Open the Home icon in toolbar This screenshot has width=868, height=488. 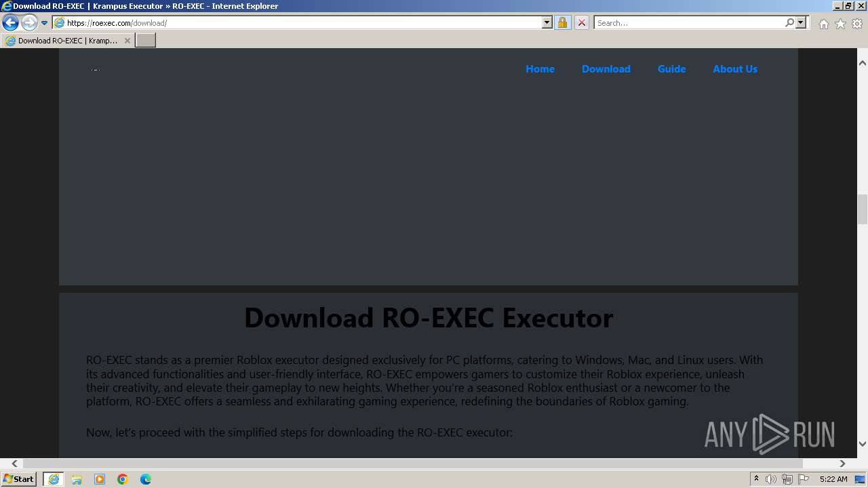(823, 24)
